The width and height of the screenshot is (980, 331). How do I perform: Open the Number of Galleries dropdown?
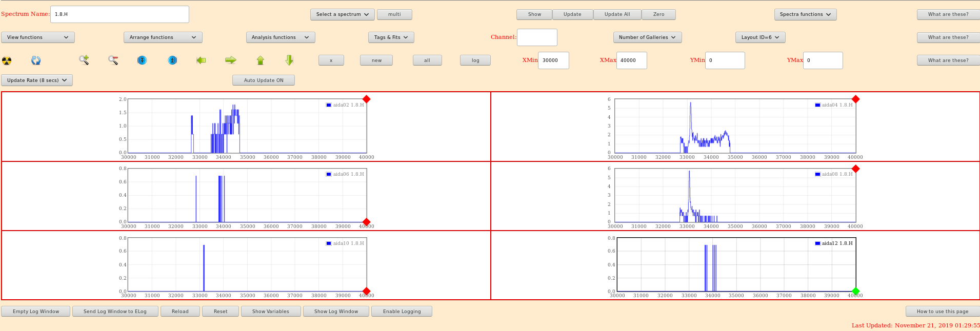pos(647,37)
